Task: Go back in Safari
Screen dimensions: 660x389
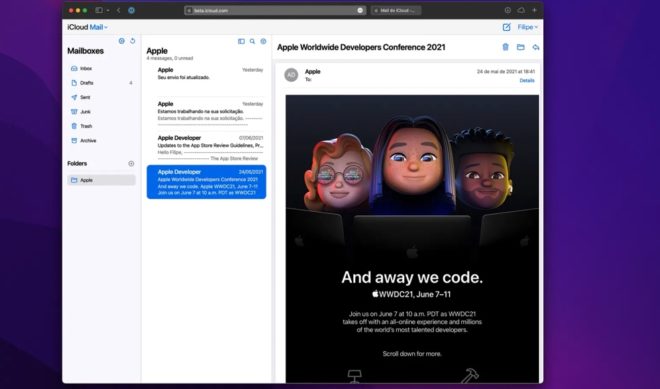Action: 118,10
